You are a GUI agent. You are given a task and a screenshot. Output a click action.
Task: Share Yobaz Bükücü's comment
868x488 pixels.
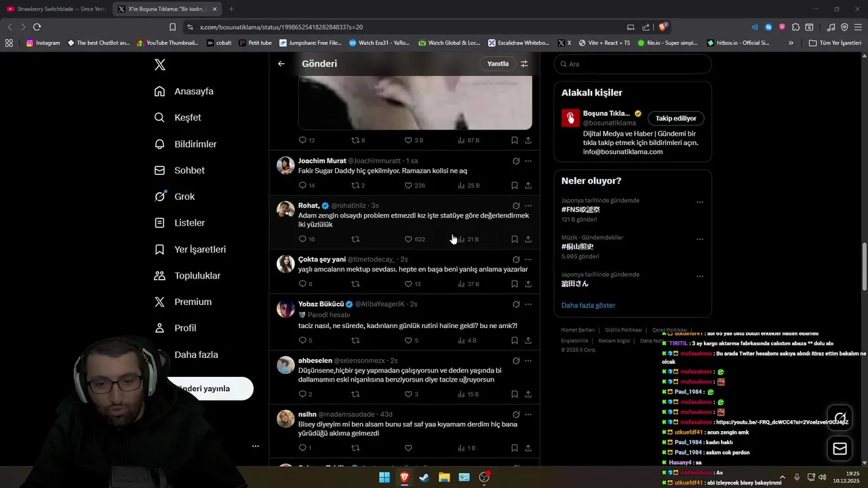pyautogui.click(x=528, y=340)
